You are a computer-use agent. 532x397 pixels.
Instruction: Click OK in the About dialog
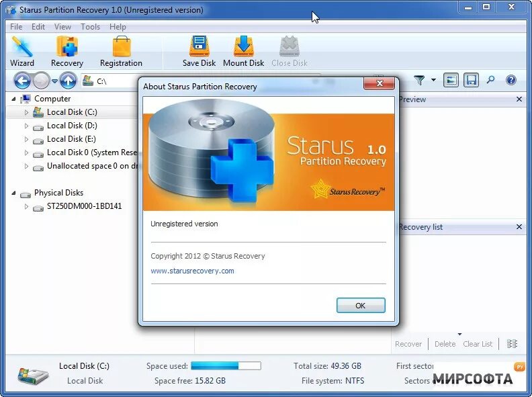tap(361, 306)
